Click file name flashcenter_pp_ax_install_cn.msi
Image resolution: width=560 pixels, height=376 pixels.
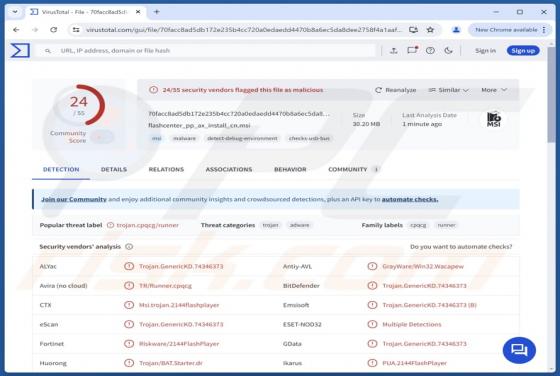199,126
